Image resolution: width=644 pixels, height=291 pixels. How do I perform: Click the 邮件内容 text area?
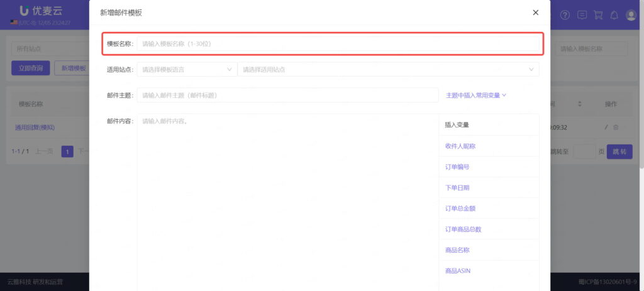pyautogui.click(x=287, y=203)
